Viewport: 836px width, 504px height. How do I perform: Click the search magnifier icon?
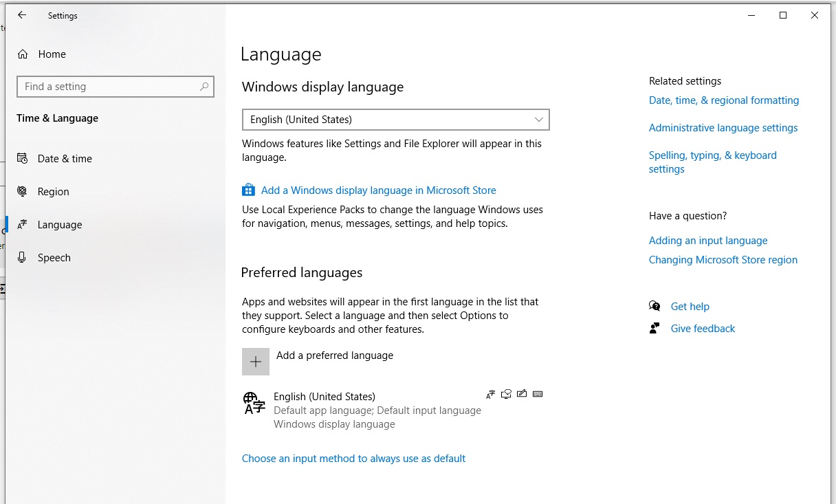coord(204,87)
